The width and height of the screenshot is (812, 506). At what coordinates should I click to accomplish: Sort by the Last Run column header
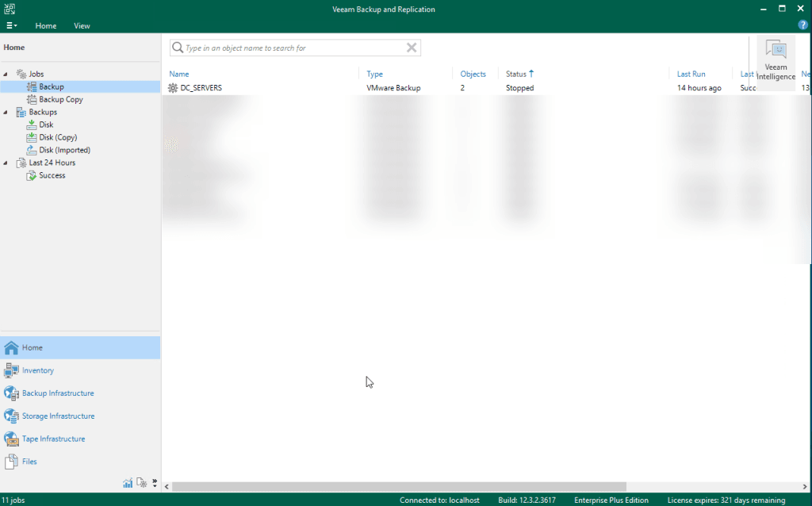tap(691, 74)
